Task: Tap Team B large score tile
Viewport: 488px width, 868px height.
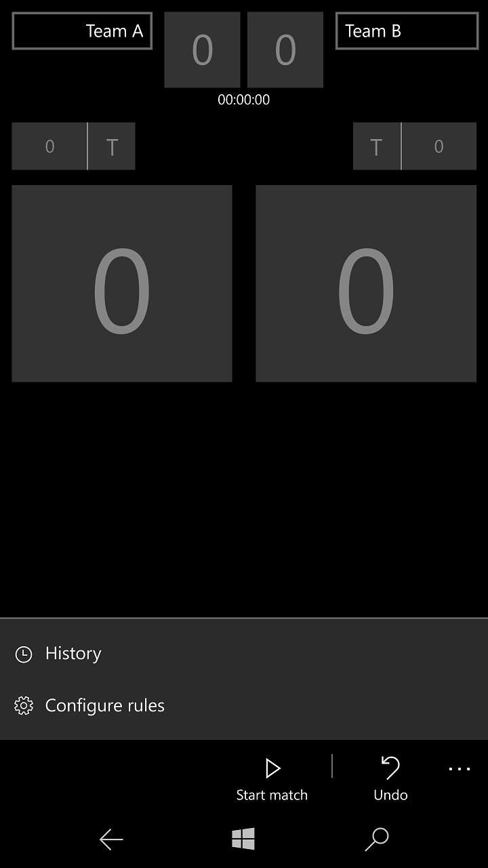Action: pyautogui.click(x=366, y=283)
